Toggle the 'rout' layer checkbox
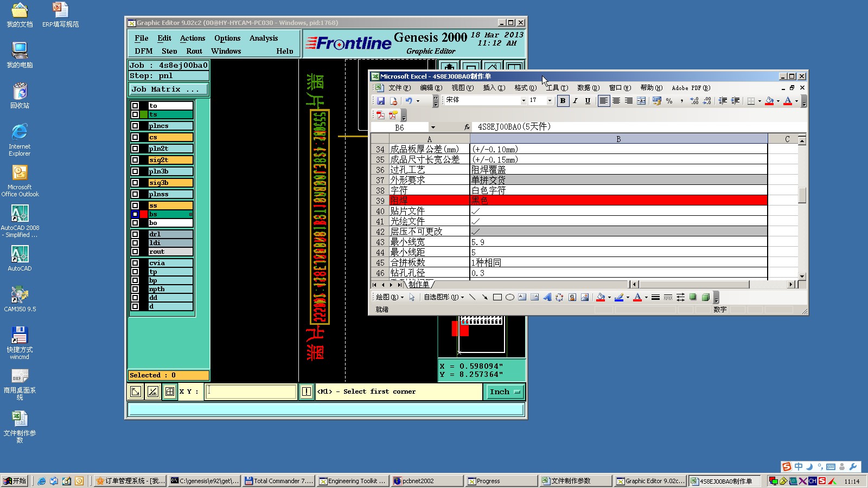The height and width of the screenshot is (488, 868). [135, 252]
